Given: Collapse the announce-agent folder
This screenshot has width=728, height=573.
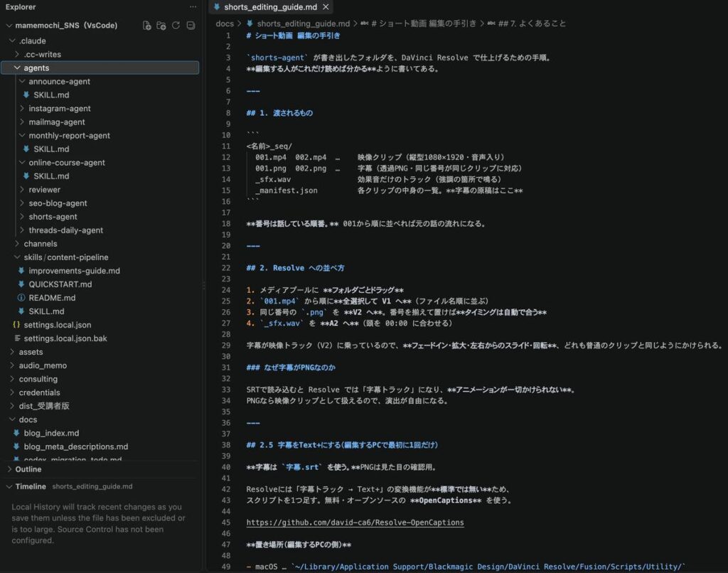Looking at the screenshot, I should (x=22, y=81).
